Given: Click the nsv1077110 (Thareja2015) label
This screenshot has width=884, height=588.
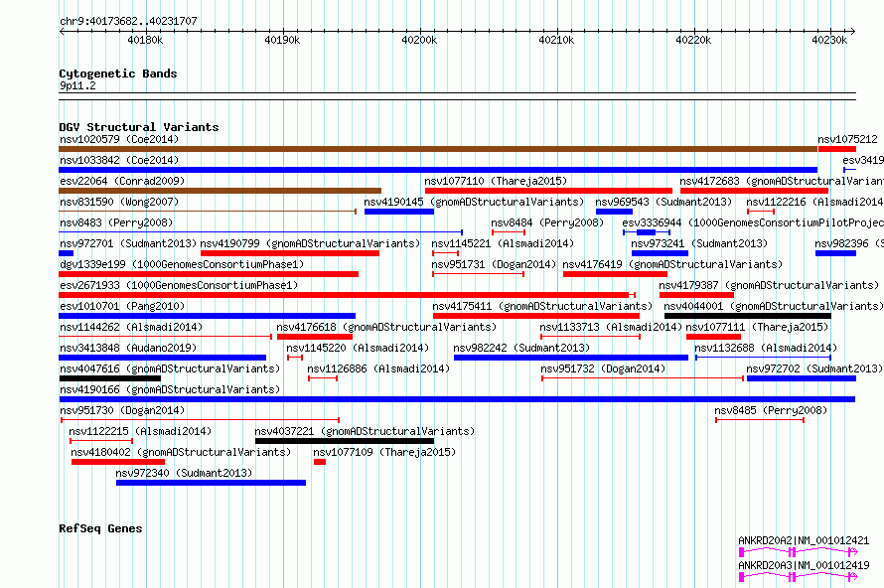Looking at the screenshot, I should pos(496,181).
